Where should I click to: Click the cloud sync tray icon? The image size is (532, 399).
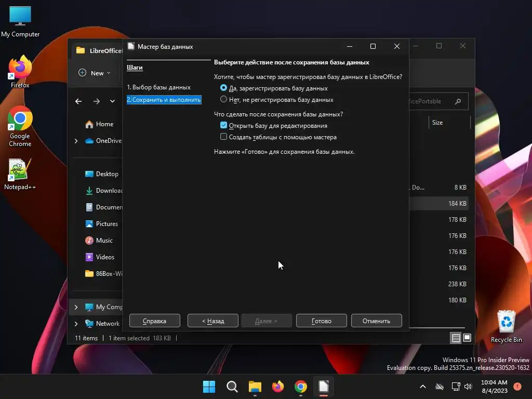click(440, 387)
